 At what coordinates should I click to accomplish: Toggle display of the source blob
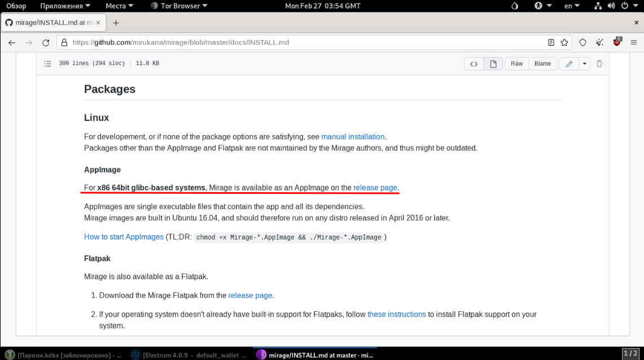click(x=474, y=64)
